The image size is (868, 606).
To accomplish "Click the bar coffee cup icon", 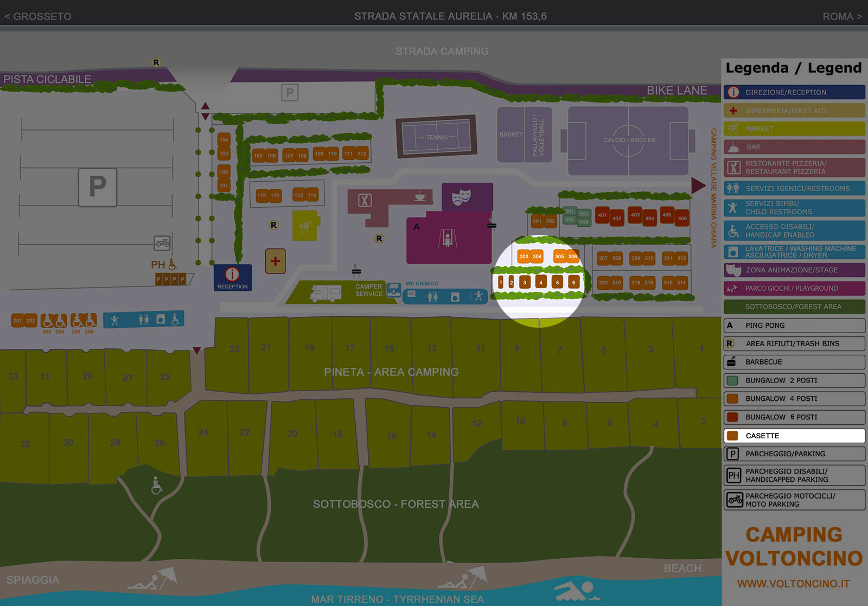I will coord(420,196).
